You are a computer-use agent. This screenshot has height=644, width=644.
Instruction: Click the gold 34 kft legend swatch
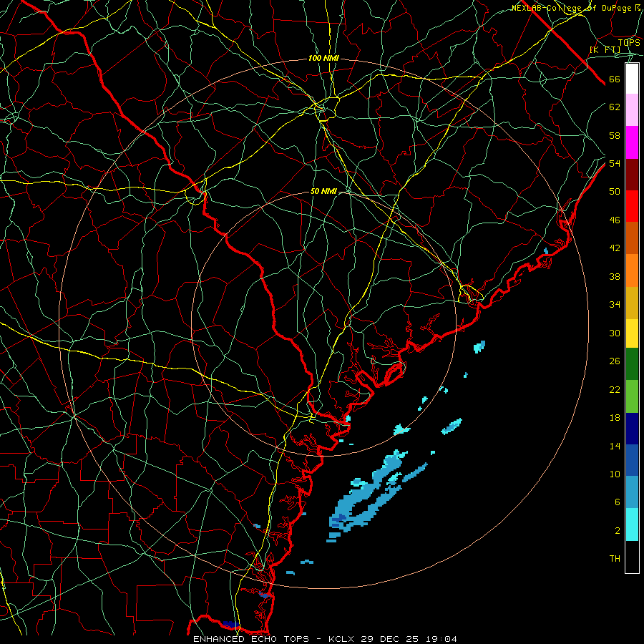(x=632, y=303)
